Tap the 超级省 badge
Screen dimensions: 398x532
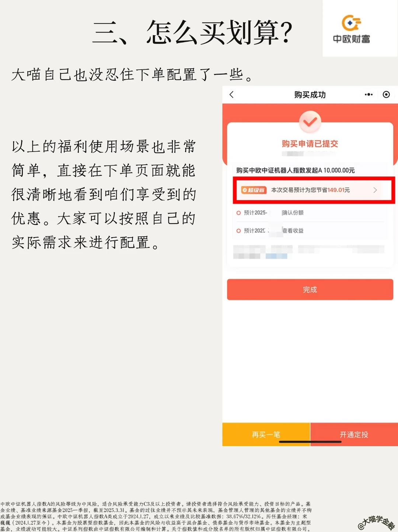tap(254, 190)
